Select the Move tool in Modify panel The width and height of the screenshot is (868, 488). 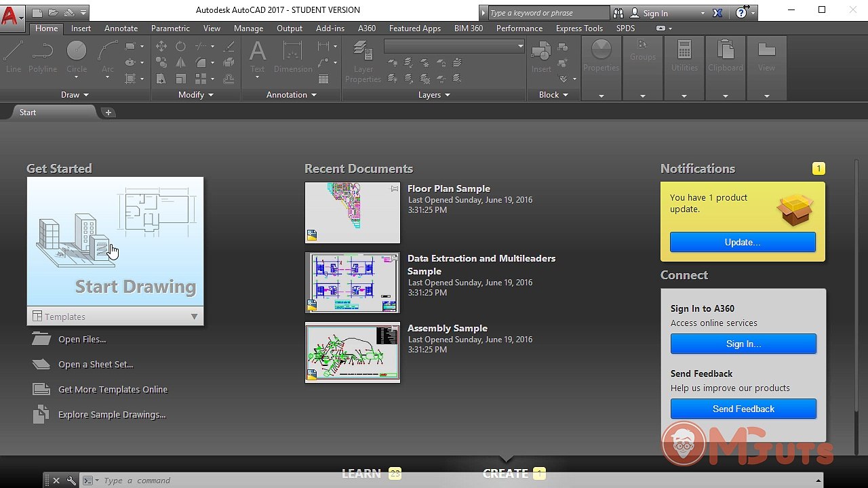click(x=161, y=46)
